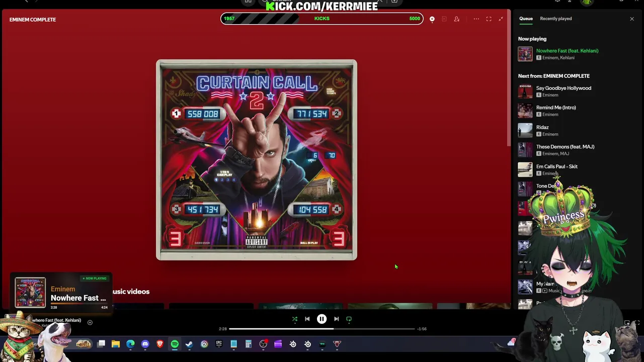The width and height of the screenshot is (644, 362).
Task: Open Microsoft Edge from the taskbar
Action: (130, 344)
